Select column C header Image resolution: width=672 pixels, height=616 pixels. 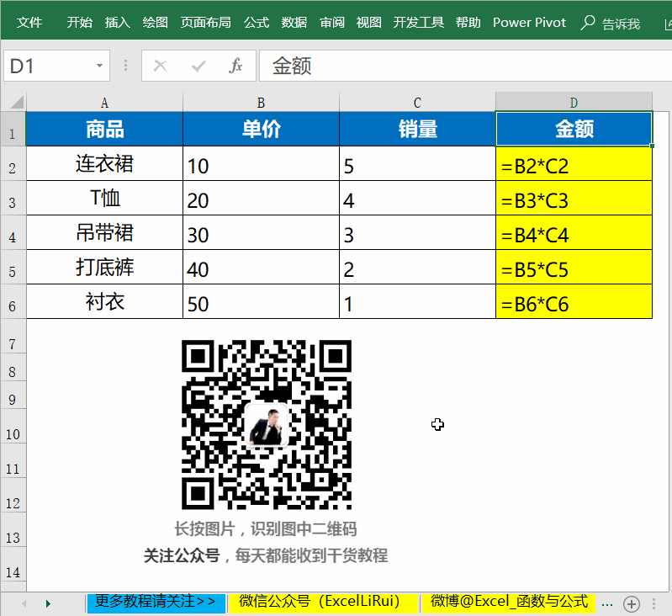[x=417, y=103]
